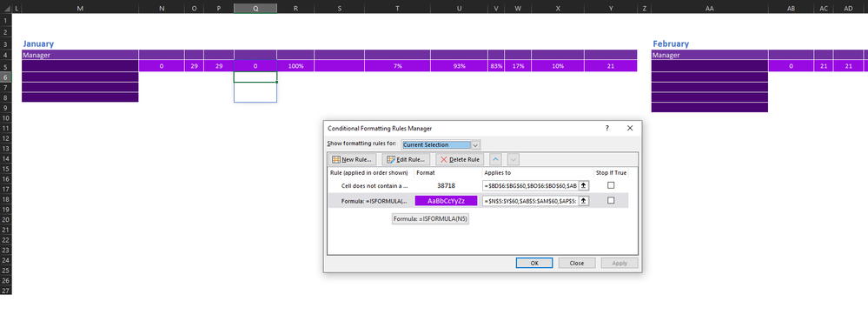Toggle Stop If True for 'Cell does not contain' rule
The height and width of the screenshot is (321, 868).
(611, 185)
